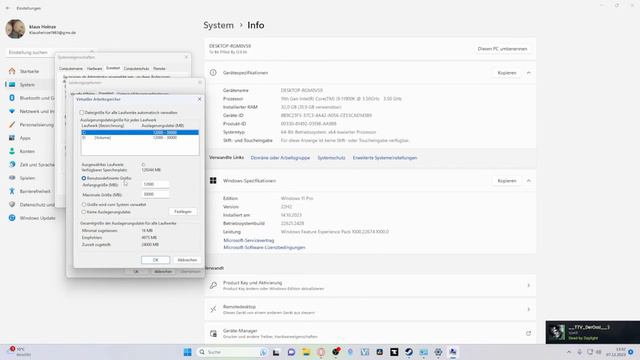Click the TTV_DerOssi notification popup
Screen dimensions: 640x360
pos(593,332)
